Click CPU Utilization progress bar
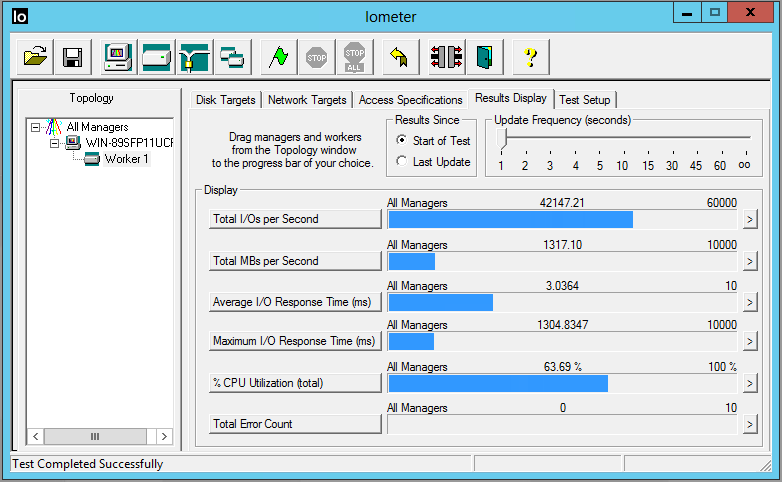The height and width of the screenshot is (482, 782). 562,384
